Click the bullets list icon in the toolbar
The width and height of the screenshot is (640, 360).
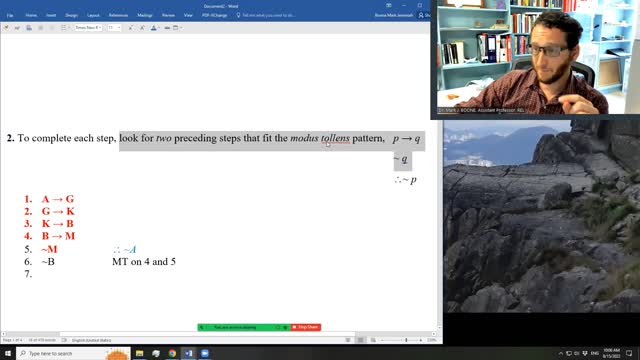[63, 28]
